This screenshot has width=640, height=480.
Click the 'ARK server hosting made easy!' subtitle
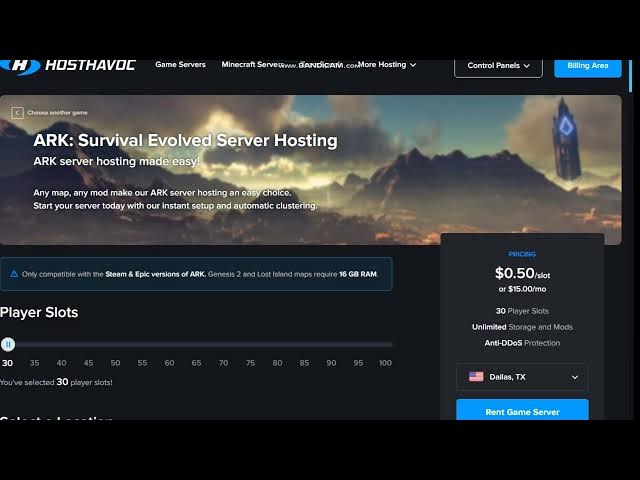pyautogui.click(x=116, y=161)
